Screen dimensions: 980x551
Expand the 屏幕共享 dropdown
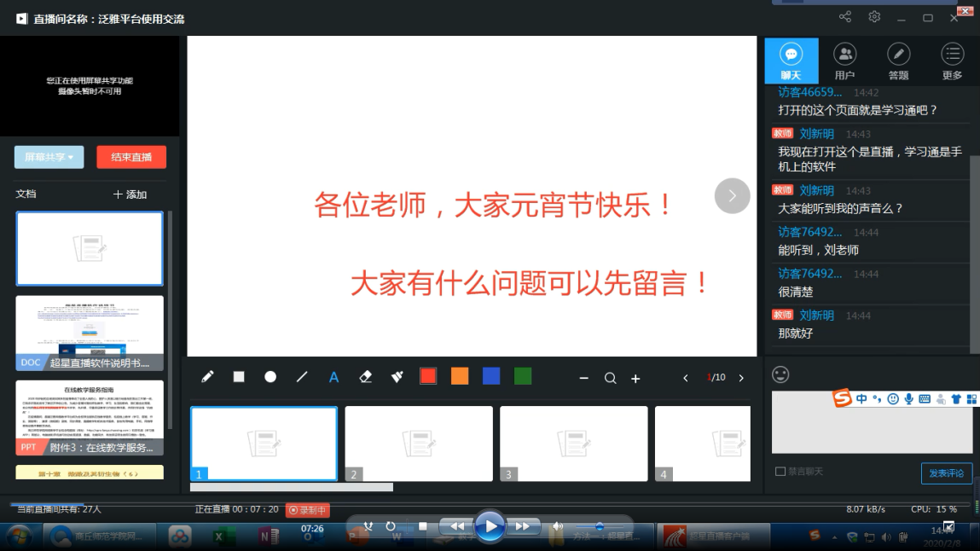(x=49, y=157)
